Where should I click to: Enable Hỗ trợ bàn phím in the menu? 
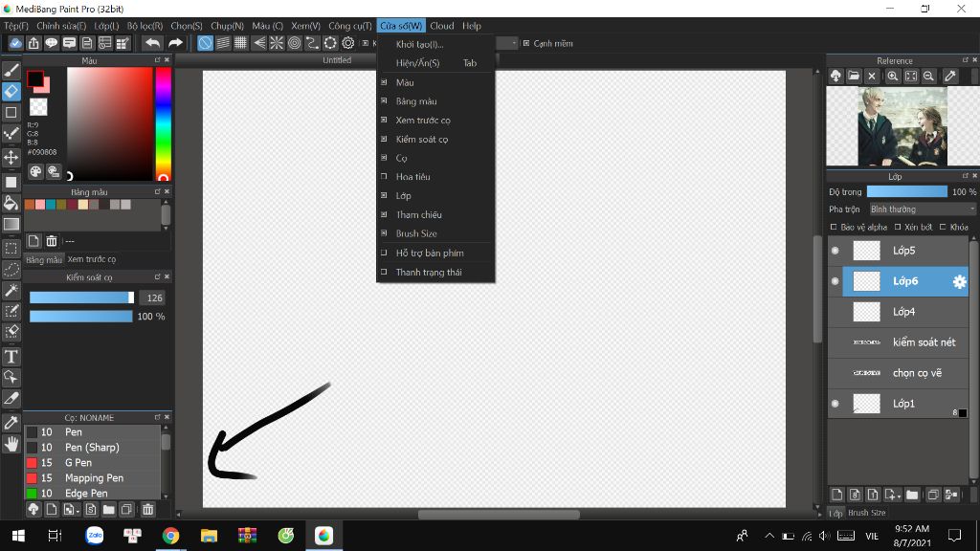(x=435, y=253)
